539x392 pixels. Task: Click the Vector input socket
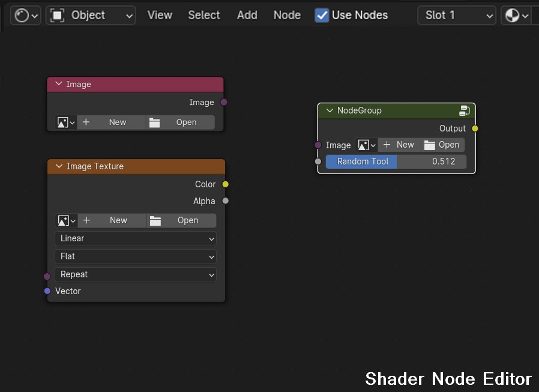click(x=47, y=291)
